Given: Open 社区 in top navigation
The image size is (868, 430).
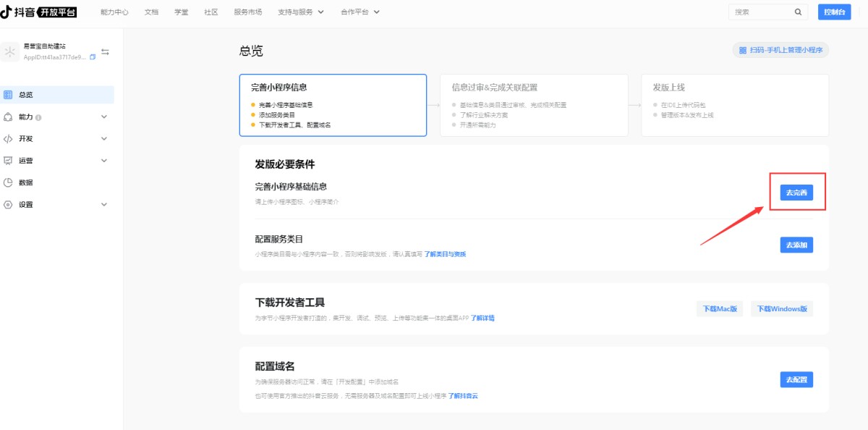Looking at the screenshot, I should coord(211,12).
